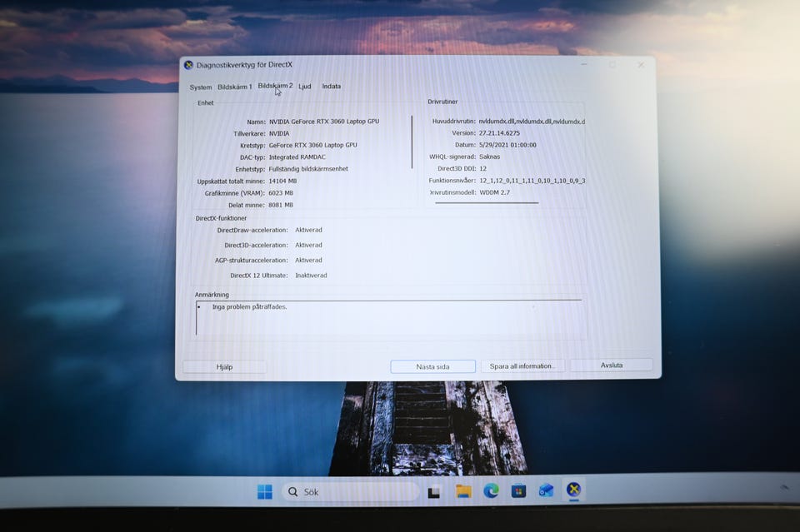Open Microsoft Store from the taskbar
The height and width of the screenshot is (532, 800).
coord(518,490)
